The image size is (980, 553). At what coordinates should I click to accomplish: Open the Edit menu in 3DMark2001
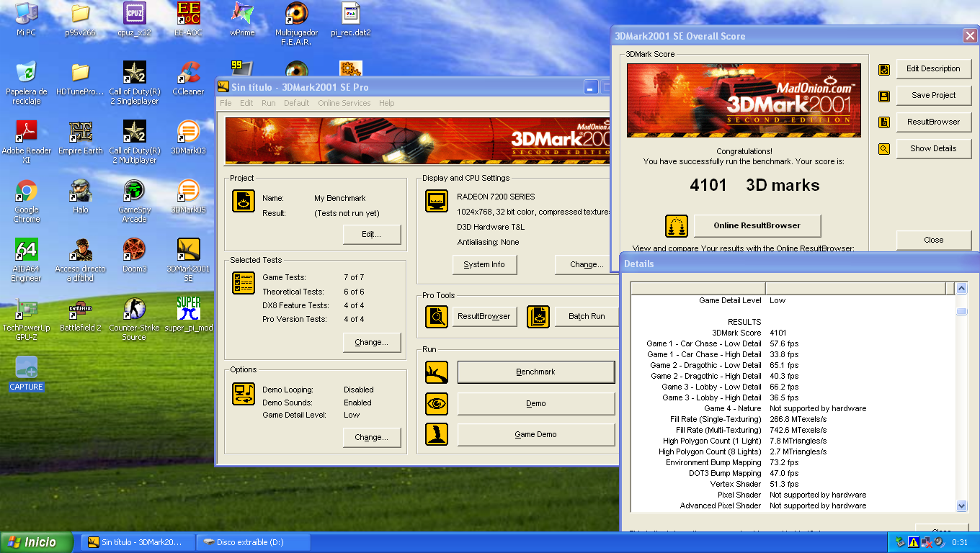246,103
